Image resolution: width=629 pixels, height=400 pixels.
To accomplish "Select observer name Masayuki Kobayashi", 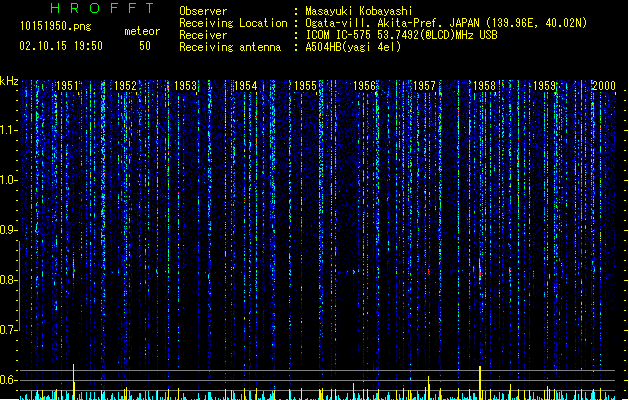I will pyautogui.click(x=359, y=11).
